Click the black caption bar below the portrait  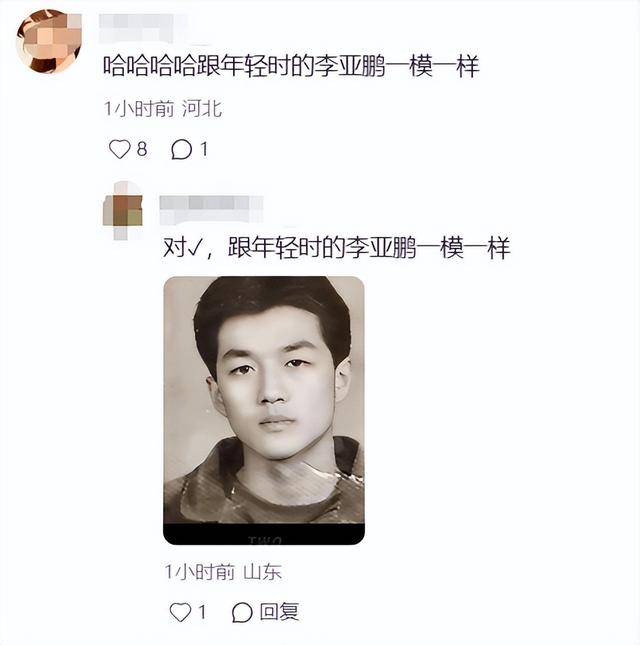tap(264, 534)
